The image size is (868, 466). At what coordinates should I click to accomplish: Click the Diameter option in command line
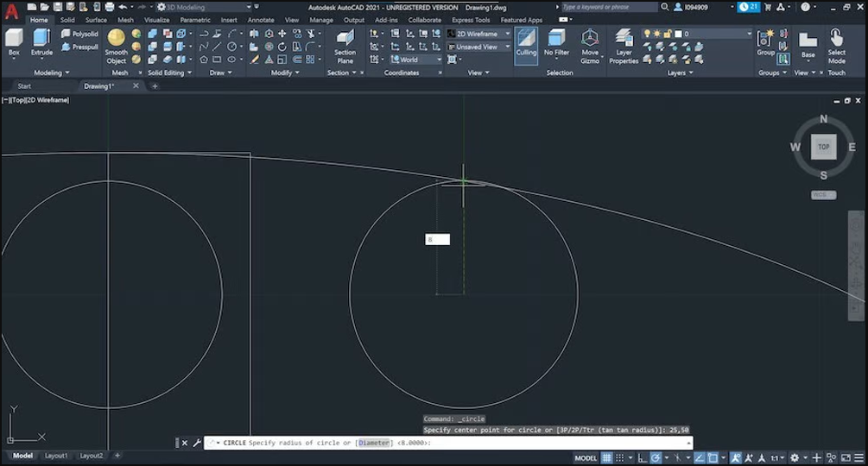pos(373,443)
